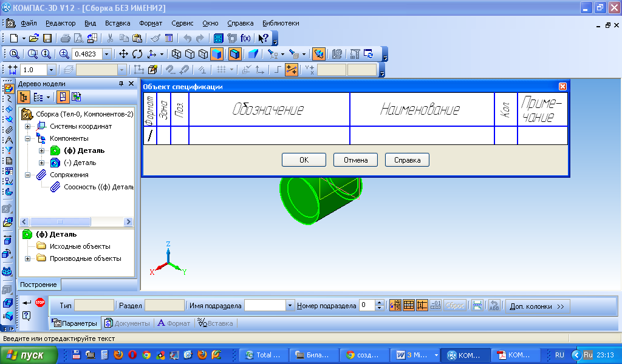The width and height of the screenshot is (622, 364).
Task: Toggle shaded with edges display button
Action: (x=235, y=54)
